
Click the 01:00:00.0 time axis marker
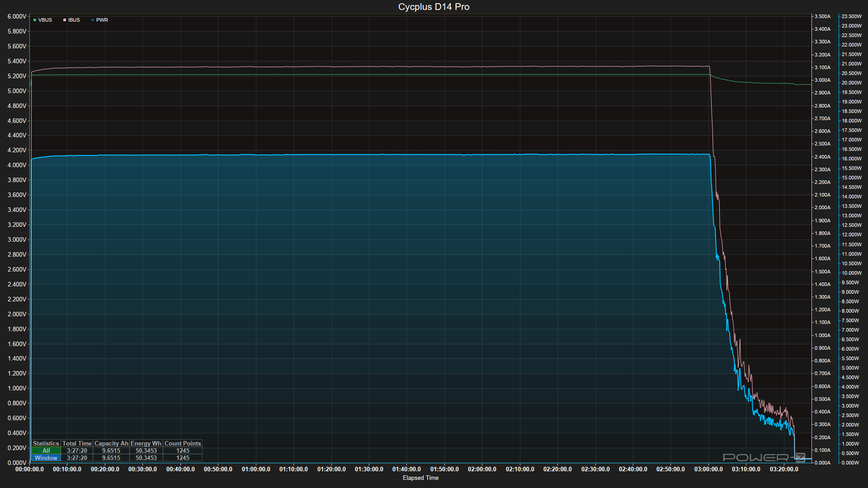[256, 469]
